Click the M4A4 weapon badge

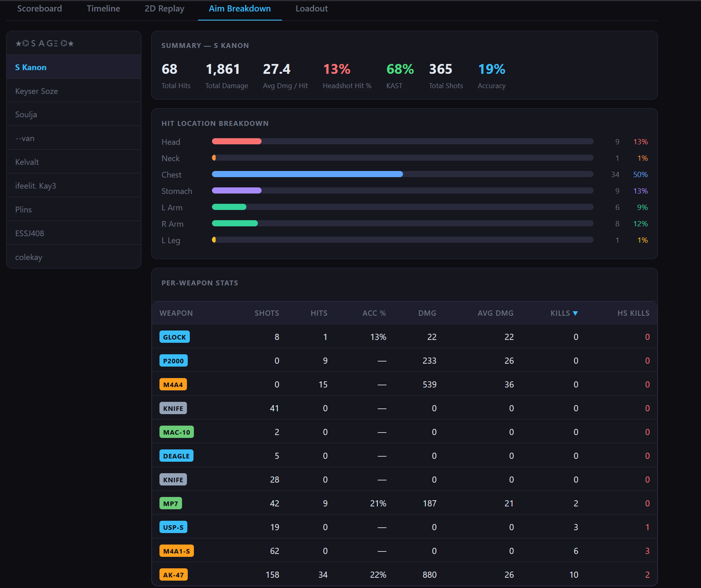coord(173,385)
